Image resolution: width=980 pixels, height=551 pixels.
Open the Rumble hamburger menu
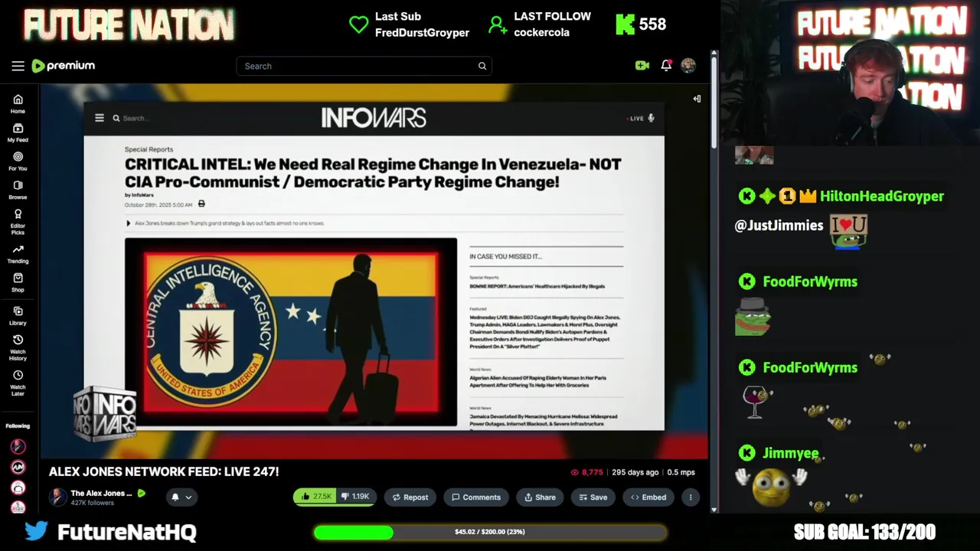(18, 66)
